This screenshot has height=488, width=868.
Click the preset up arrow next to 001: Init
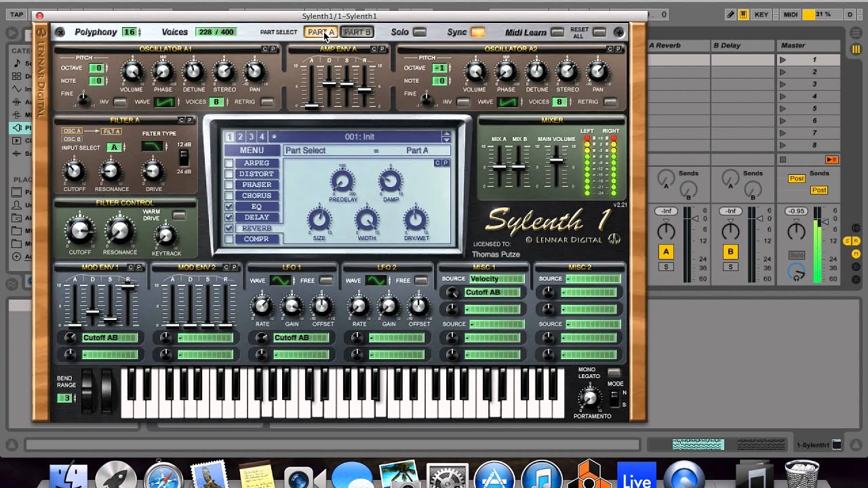[x=446, y=134]
